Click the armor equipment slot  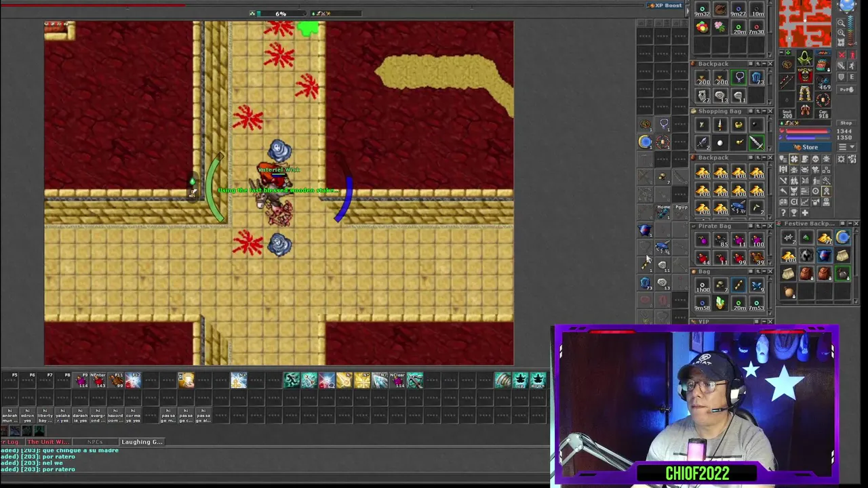[805, 75]
